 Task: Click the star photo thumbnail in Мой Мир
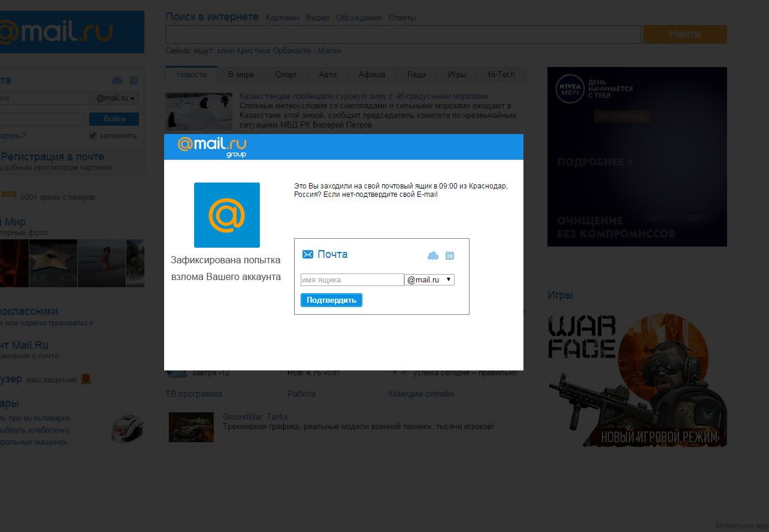(x=53, y=263)
